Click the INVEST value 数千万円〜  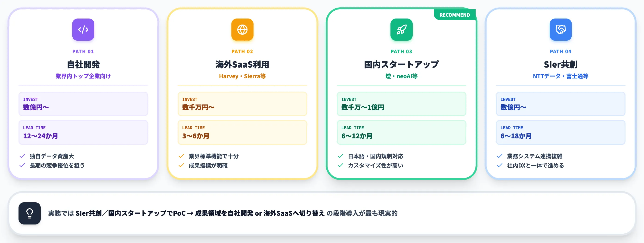point(198,107)
